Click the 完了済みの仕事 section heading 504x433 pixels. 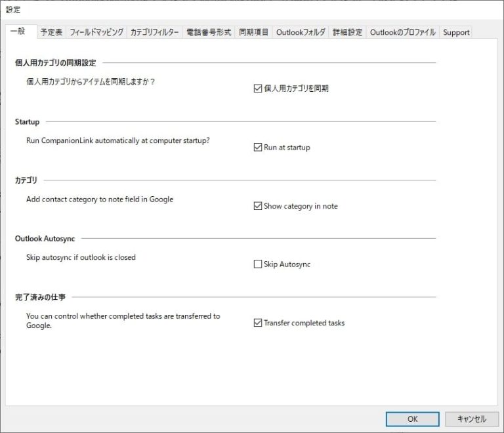coord(40,297)
